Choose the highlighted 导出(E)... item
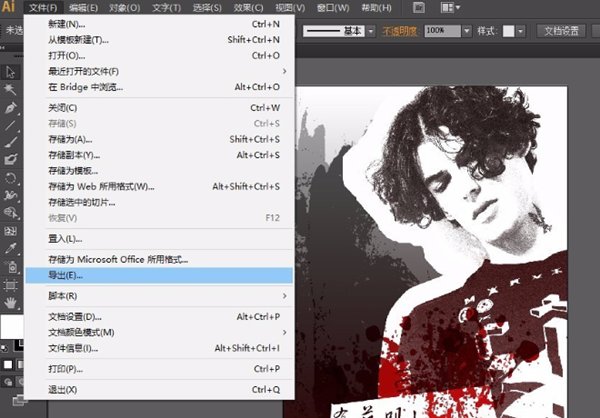The image size is (600, 418). [x=159, y=275]
